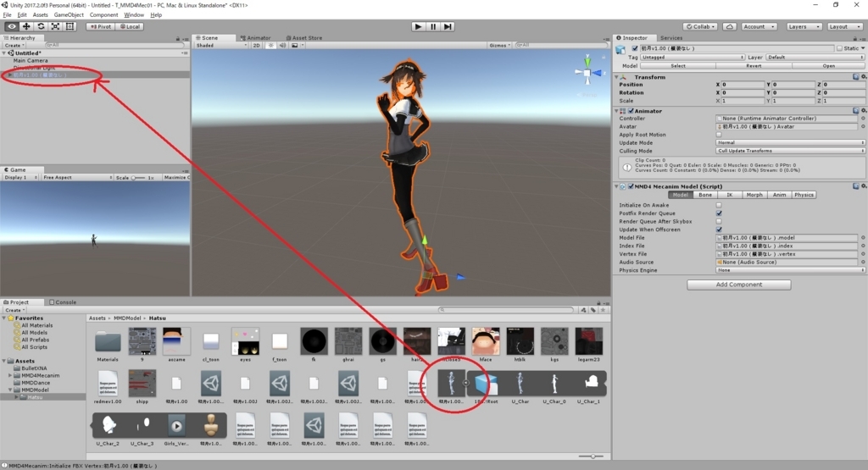Screen dimensions: 868x470
Task: Open the Culling Mode dropdown
Action: [x=790, y=151]
